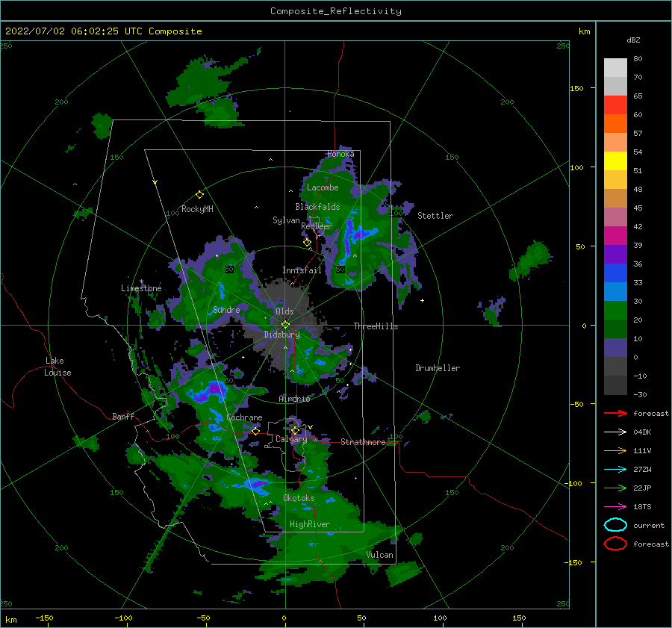The height and width of the screenshot is (628, 672).
Task: Click the magenta 18TS arrow icon
Action: tap(615, 507)
